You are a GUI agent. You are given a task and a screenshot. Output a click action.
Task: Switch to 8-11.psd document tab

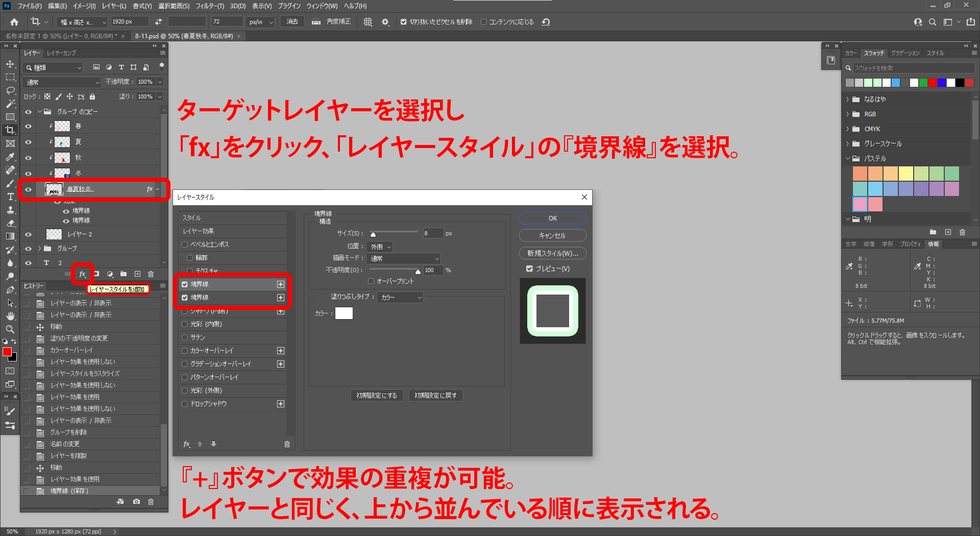pos(184,36)
